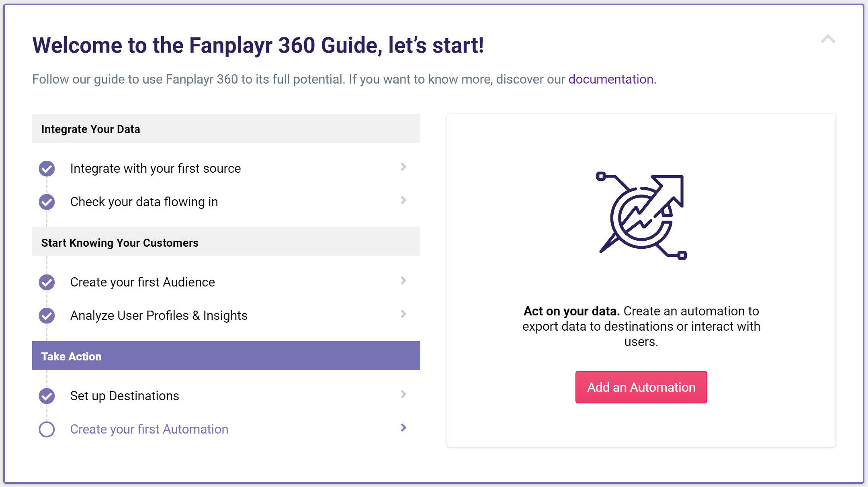Click checkmark icon beside Set up Destinations
The image size is (868, 487).
(x=47, y=396)
